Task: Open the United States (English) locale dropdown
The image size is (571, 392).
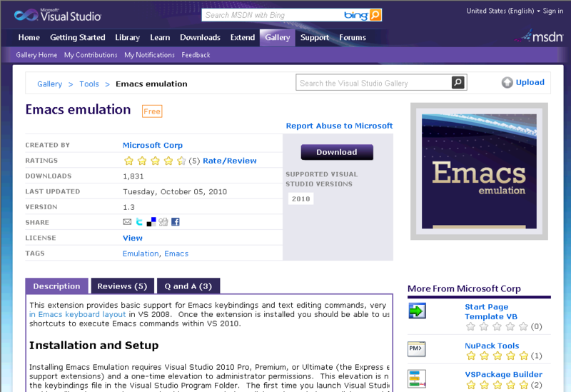Action: click(503, 11)
